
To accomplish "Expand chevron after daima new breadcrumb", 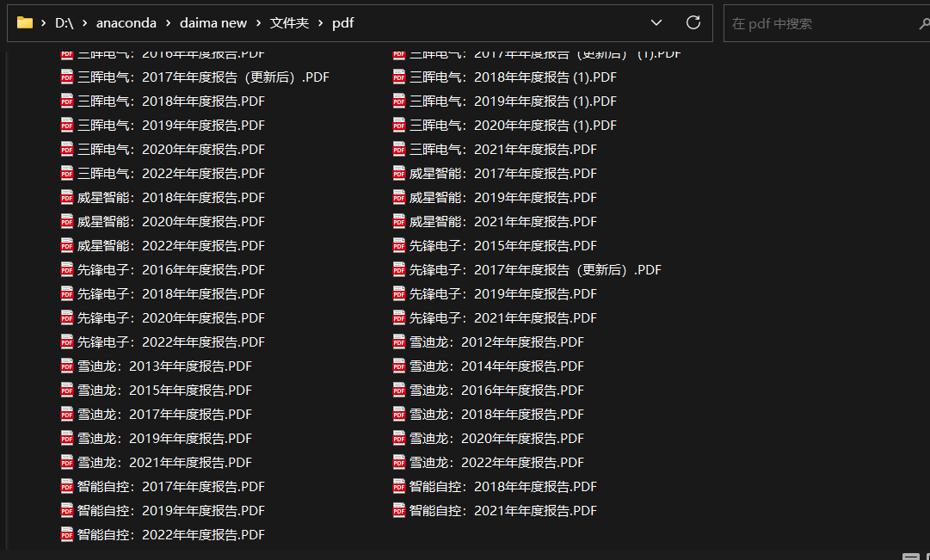I will coord(259,23).
